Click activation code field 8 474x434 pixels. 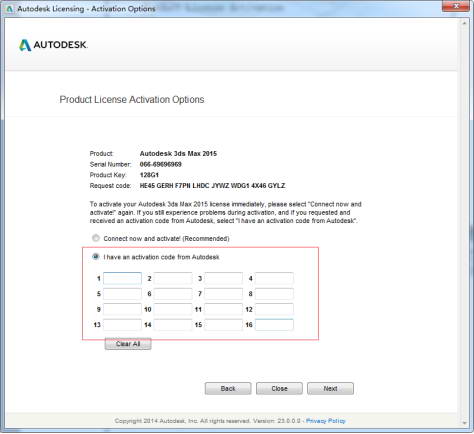click(274, 294)
